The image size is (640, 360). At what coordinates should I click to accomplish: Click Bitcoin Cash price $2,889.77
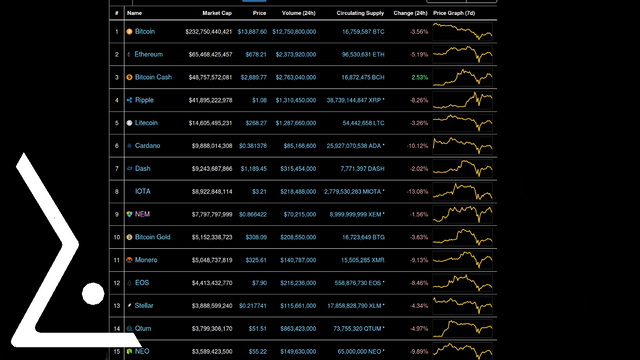(254, 77)
